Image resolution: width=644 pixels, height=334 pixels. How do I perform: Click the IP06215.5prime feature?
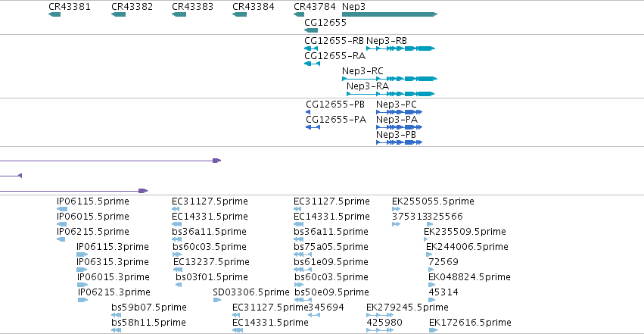(x=61, y=239)
